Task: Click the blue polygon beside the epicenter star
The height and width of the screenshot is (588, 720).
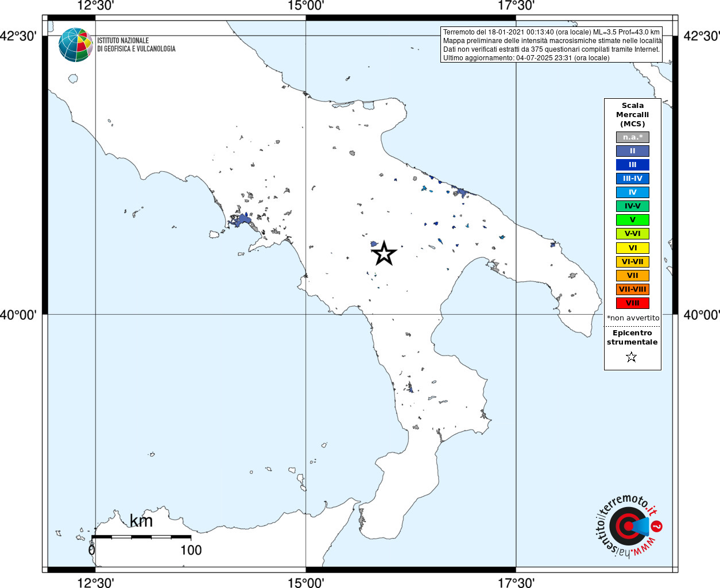Action: [x=374, y=244]
